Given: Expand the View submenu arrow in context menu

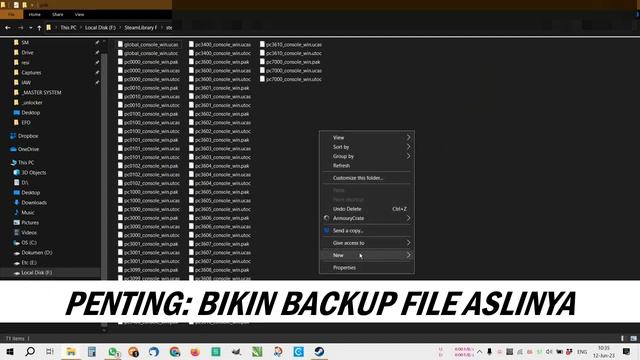Looking at the screenshot, I should [x=408, y=138].
